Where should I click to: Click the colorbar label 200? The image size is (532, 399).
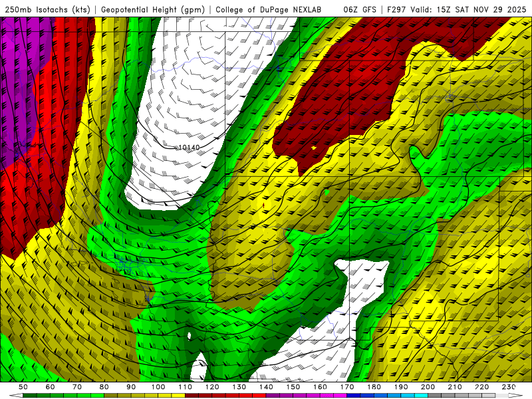tap(428, 387)
